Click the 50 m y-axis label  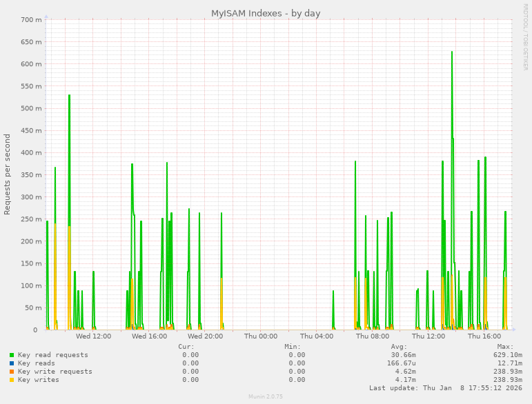tap(33, 307)
